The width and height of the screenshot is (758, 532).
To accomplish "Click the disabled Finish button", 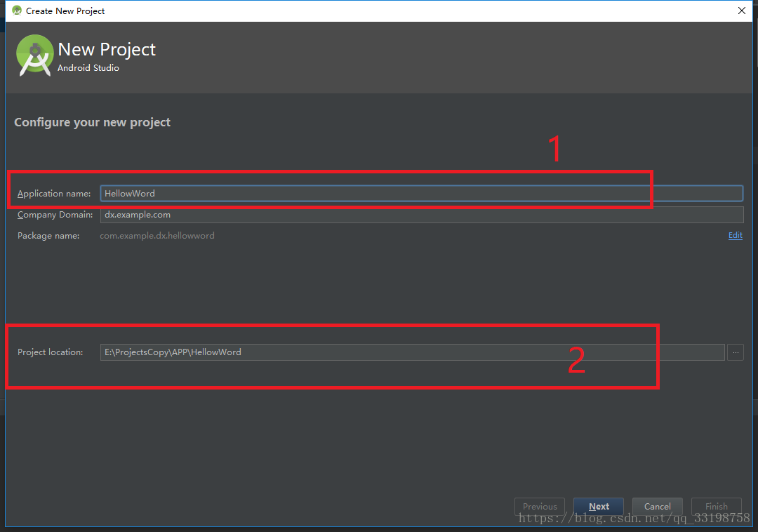I will (x=717, y=507).
